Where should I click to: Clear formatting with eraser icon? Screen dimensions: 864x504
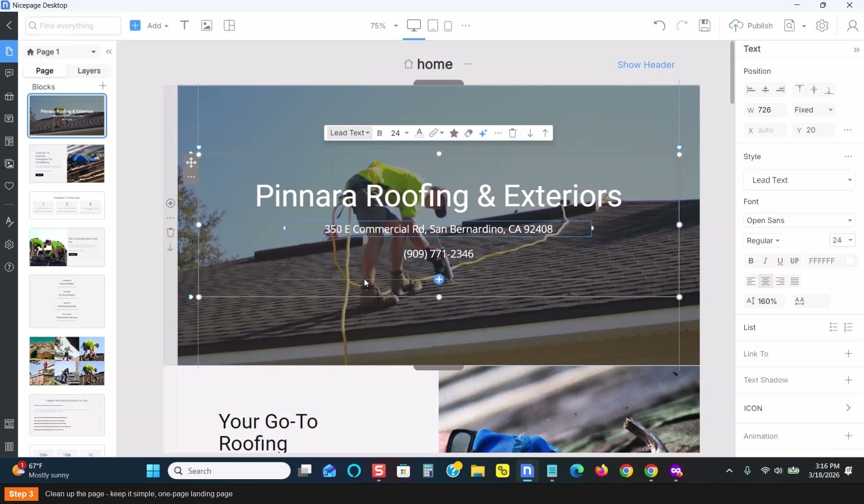point(469,133)
